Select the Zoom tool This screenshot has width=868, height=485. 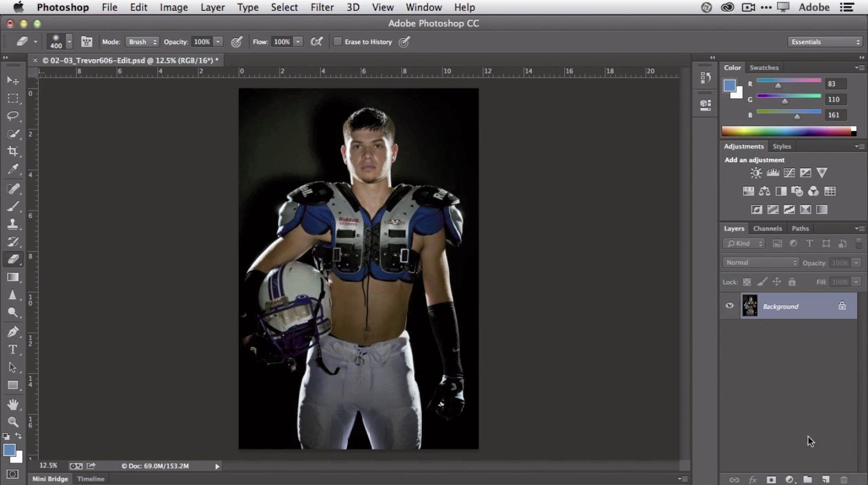coord(13,422)
